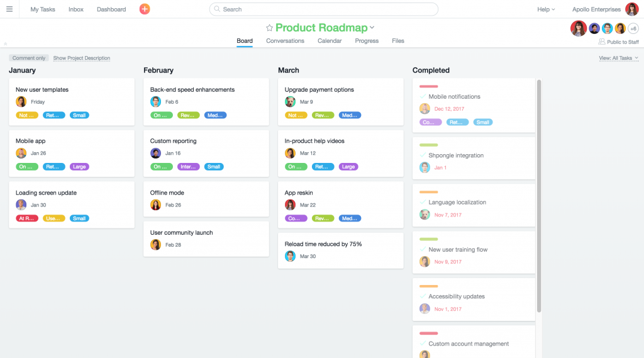
Task: Toggle checkmark on Mobile notifications task
Action: pyautogui.click(x=423, y=96)
